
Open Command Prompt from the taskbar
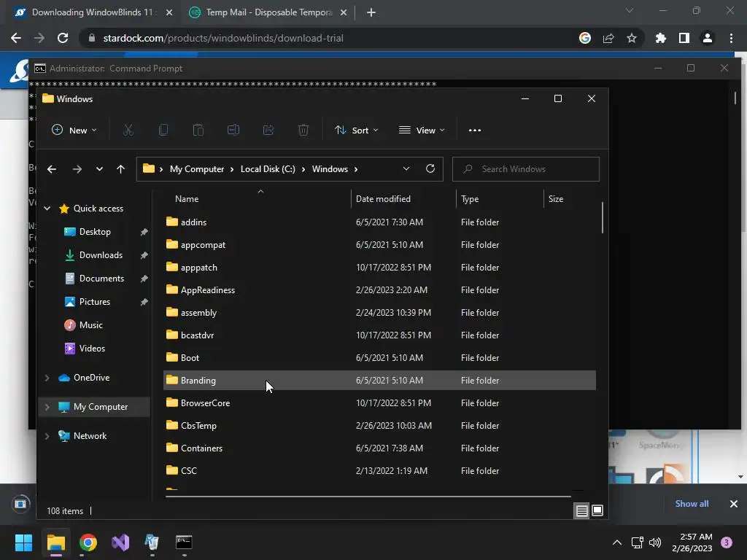(184, 542)
